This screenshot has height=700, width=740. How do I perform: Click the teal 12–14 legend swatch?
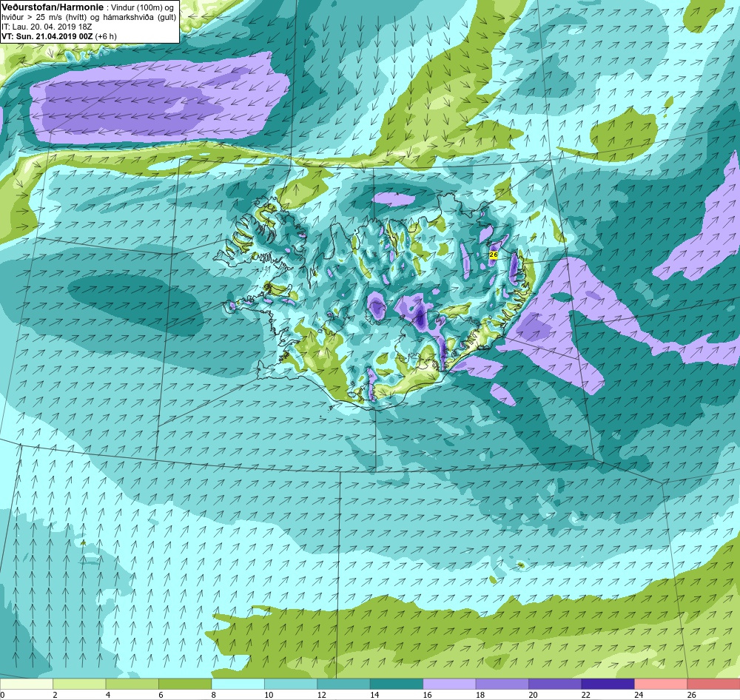click(343, 684)
